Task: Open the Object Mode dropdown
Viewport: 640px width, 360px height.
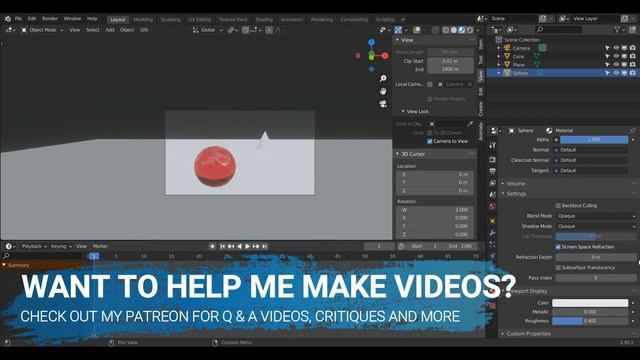Action: click(x=42, y=30)
